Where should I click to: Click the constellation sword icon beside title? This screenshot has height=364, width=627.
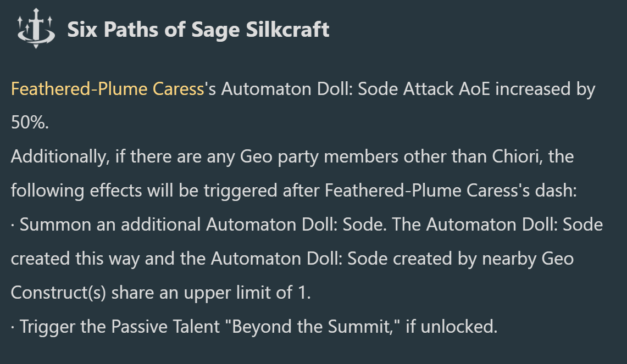(35, 29)
